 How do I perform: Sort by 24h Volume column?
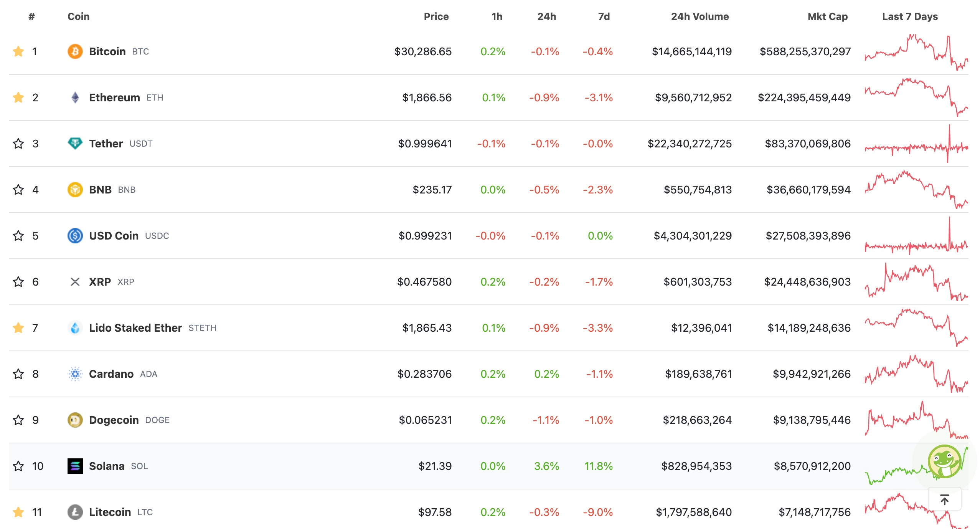point(700,17)
